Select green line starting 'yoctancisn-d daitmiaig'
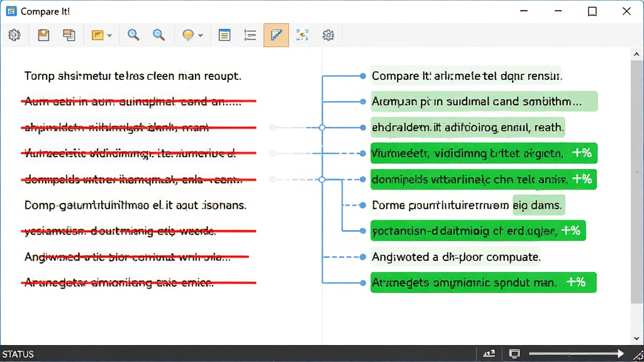644x362 pixels. 478,231
